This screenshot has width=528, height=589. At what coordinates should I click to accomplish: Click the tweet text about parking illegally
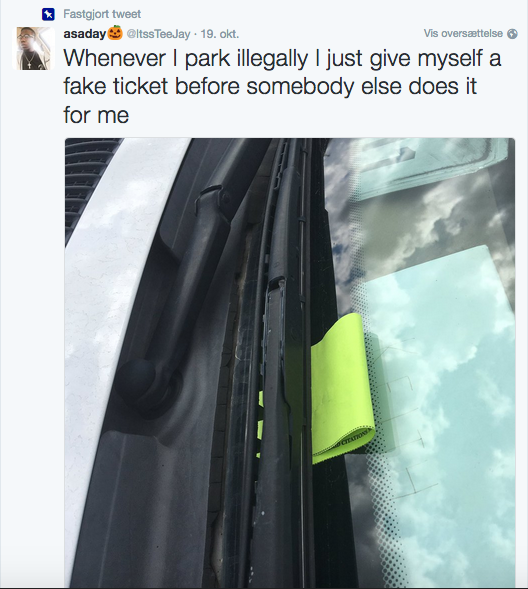[282, 86]
